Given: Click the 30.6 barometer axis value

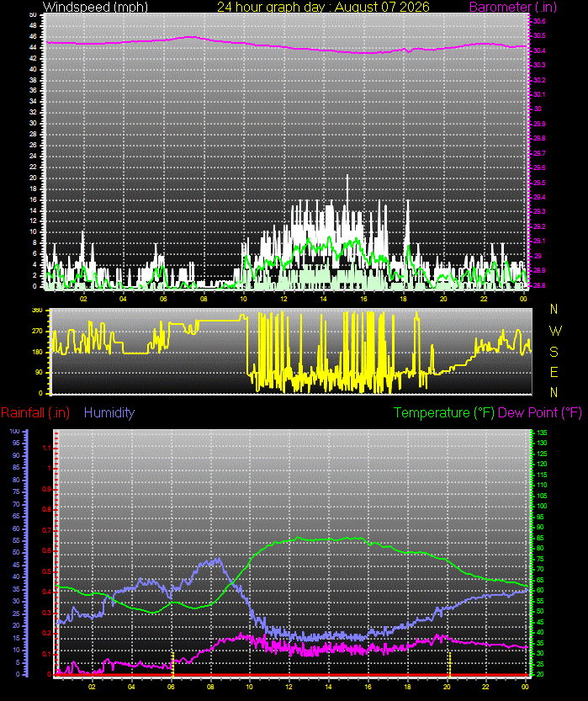Looking at the screenshot, I should [539, 21].
